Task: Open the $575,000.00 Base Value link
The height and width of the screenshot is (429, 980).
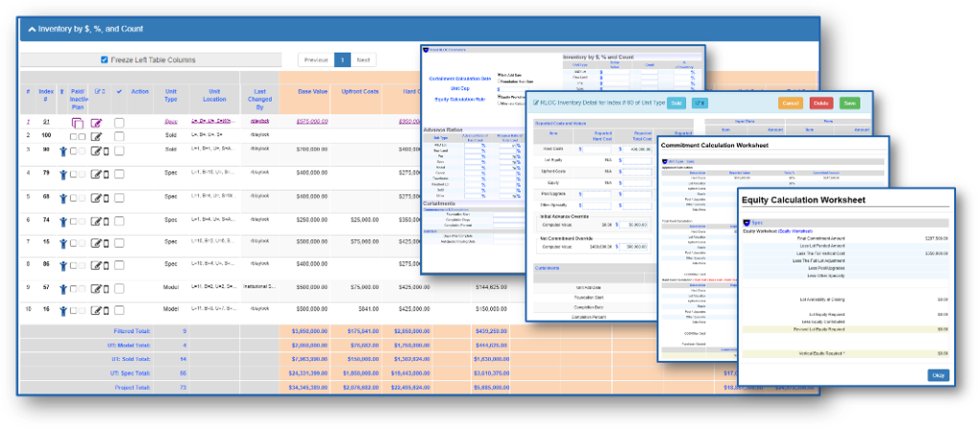Action: click(x=313, y=122)
